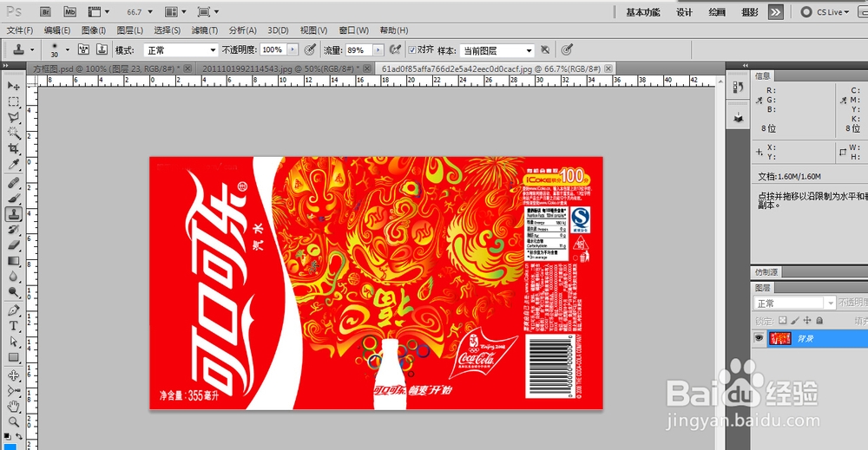Launch Mini Bridge via Mb icon
868x450 pixels.
(69, 11)
